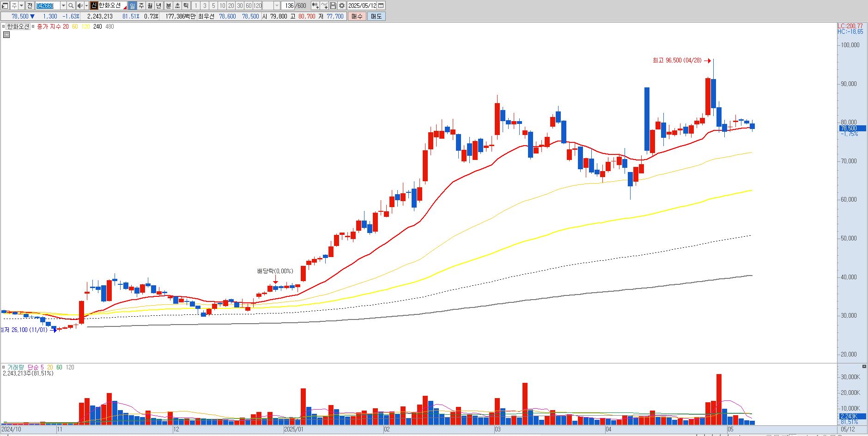Viewport: 868px width, 436px height.
Task: Switch to monthly (월) chart period
Action: coord(150,6)
